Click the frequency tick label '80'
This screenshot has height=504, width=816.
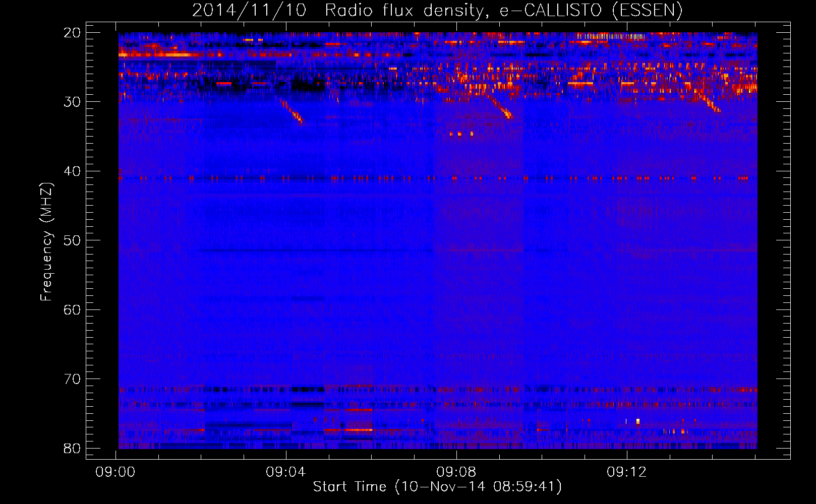tap(72, 448)
